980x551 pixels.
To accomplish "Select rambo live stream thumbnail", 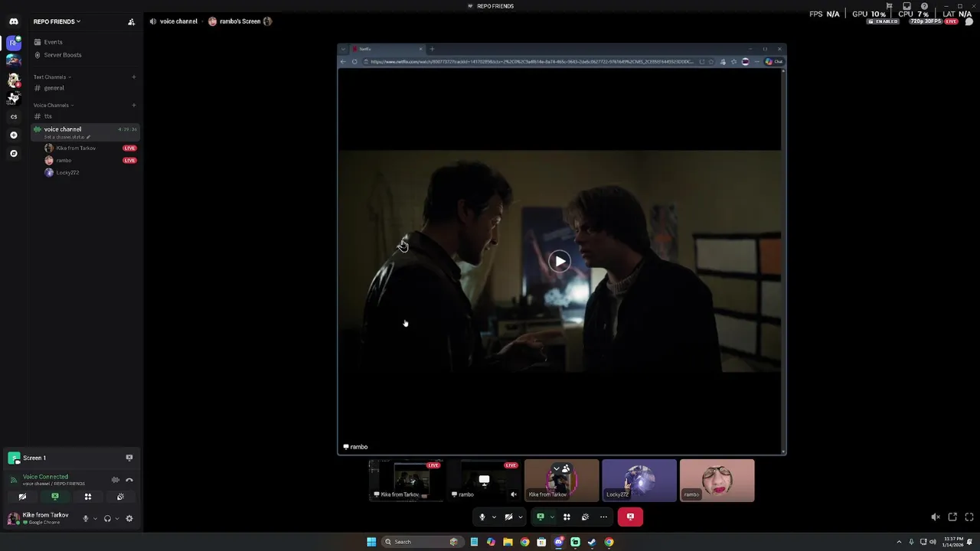I will (485, 480).
